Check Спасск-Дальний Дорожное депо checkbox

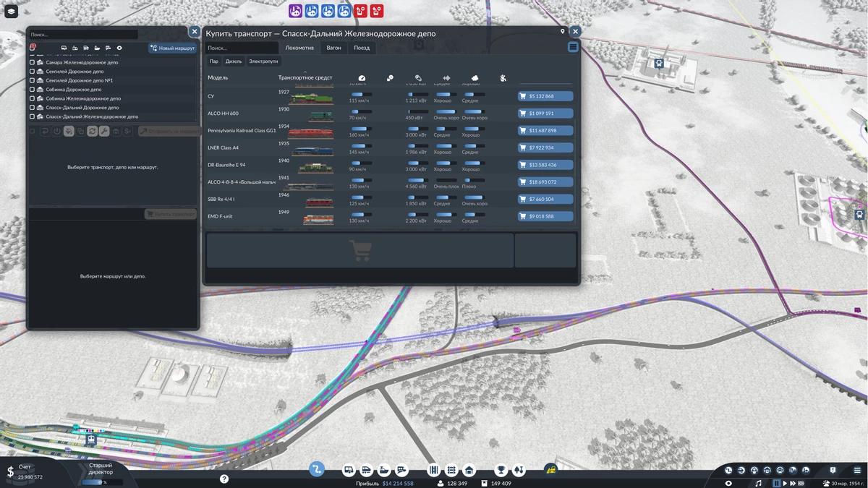point(32,108)
